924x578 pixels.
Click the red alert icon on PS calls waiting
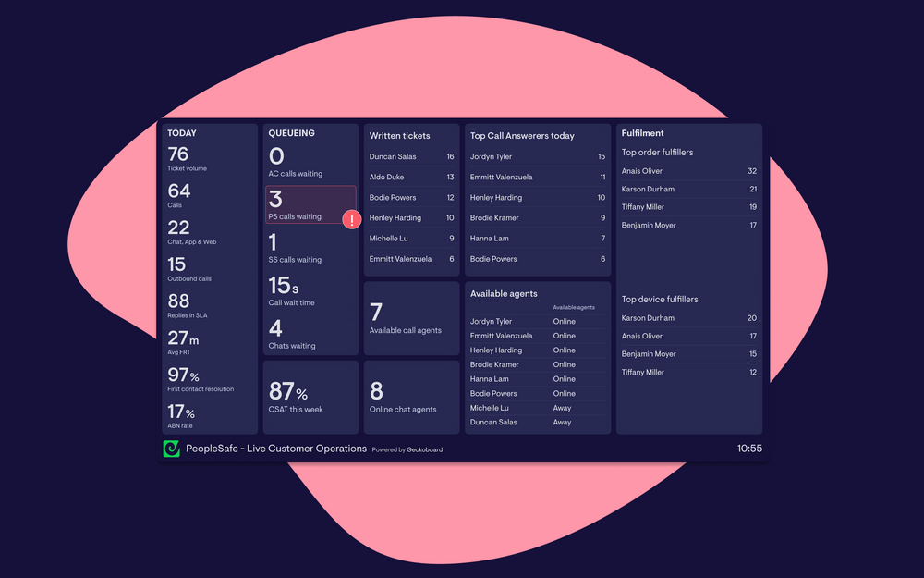[351, 219]
